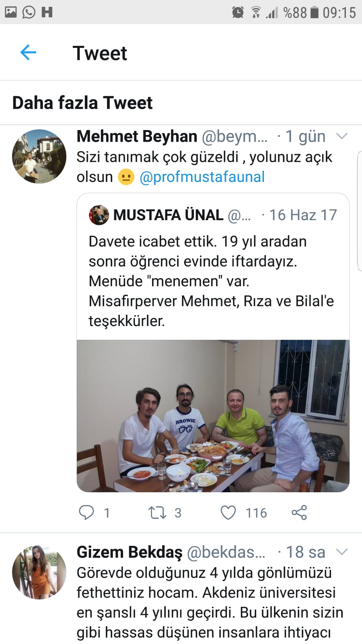362x644 pixels.
Task: Open Mehmet Beyhan's profile name
Action: coord(137,136)
